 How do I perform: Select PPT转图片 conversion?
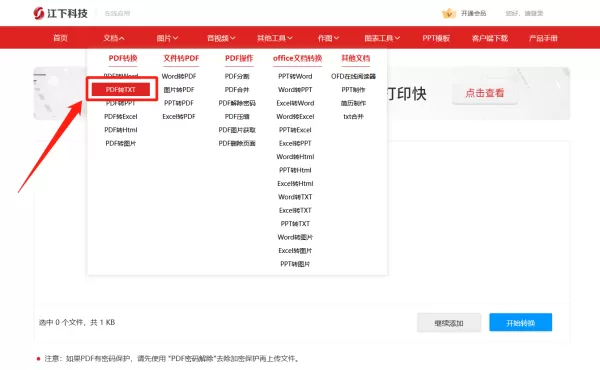coord(295,264)
